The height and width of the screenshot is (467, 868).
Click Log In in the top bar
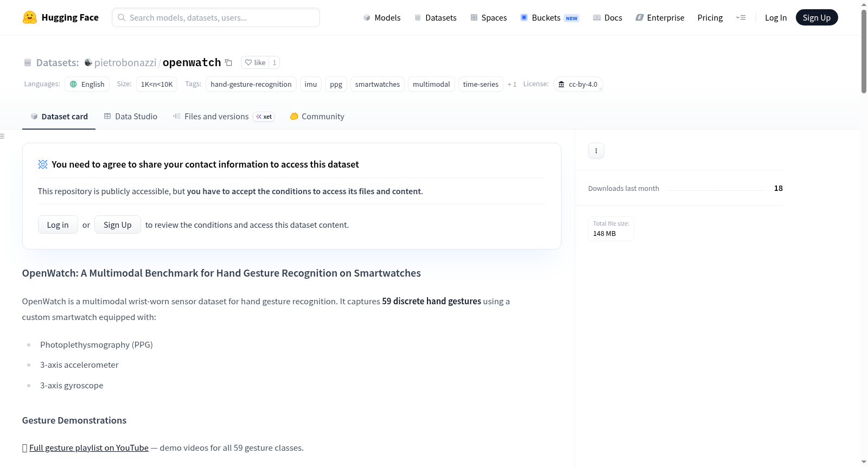pyautogui.click(x=776, y=17)
